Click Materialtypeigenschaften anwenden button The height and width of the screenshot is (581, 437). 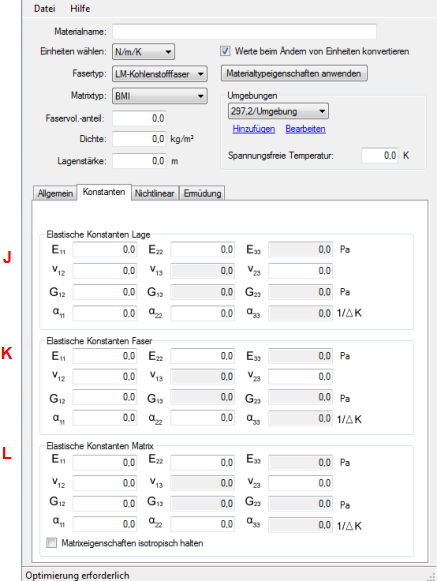pos(294,73)
